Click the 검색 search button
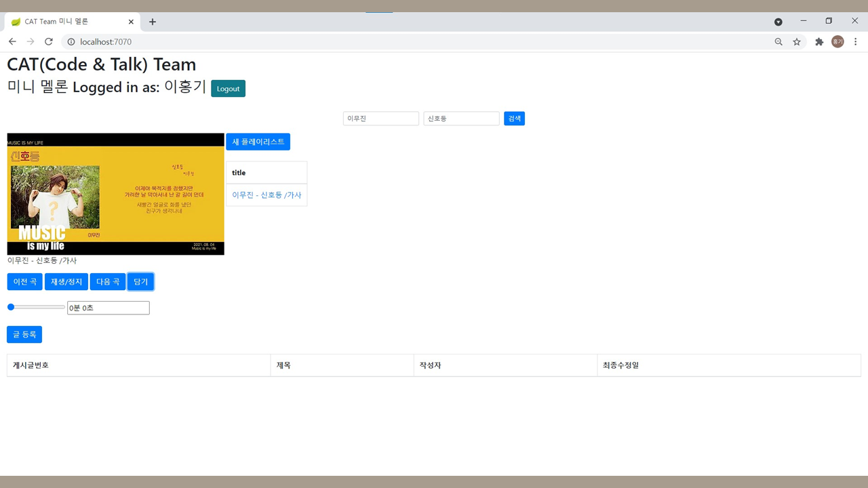 pos(515,119)
